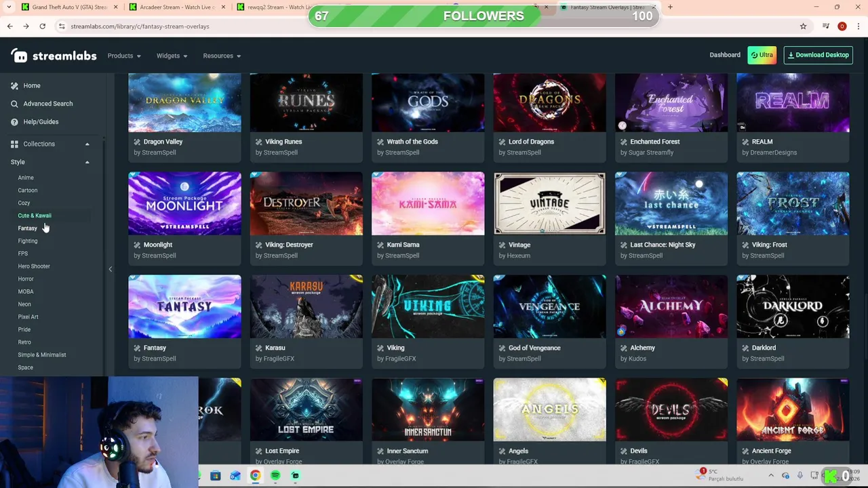The width and height of the screenshot is (868, 488).
Task: Click the package icon beside Karasu
Action: tap(259, 348)
